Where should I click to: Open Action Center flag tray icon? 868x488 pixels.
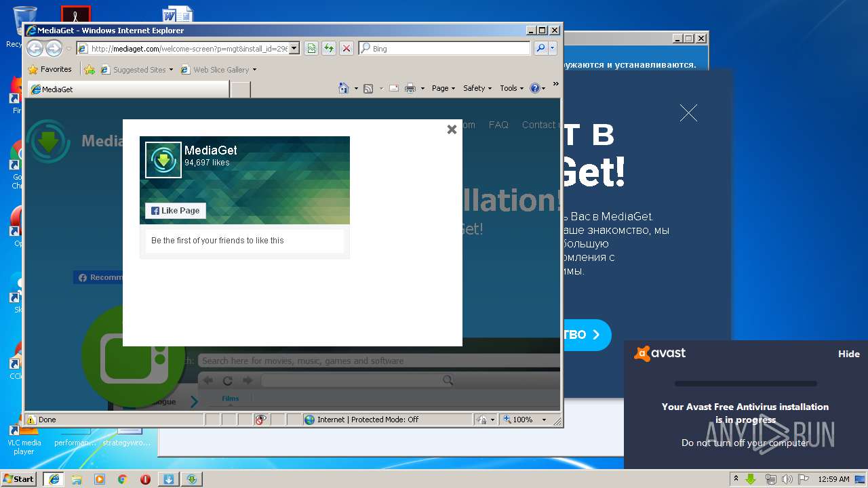[804, 479]
